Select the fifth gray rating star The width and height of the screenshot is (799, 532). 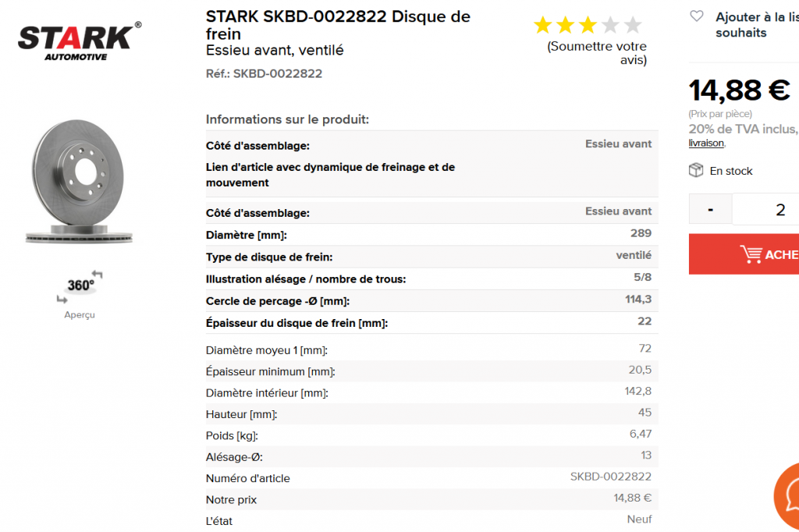(x=632, y=24)
